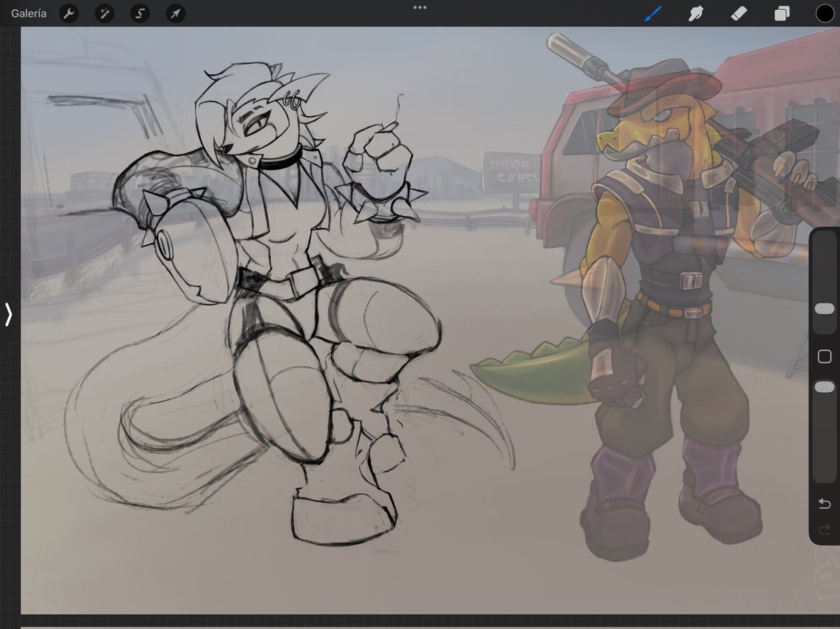Expand the left edge sidebar chevron

coord(8,315)
